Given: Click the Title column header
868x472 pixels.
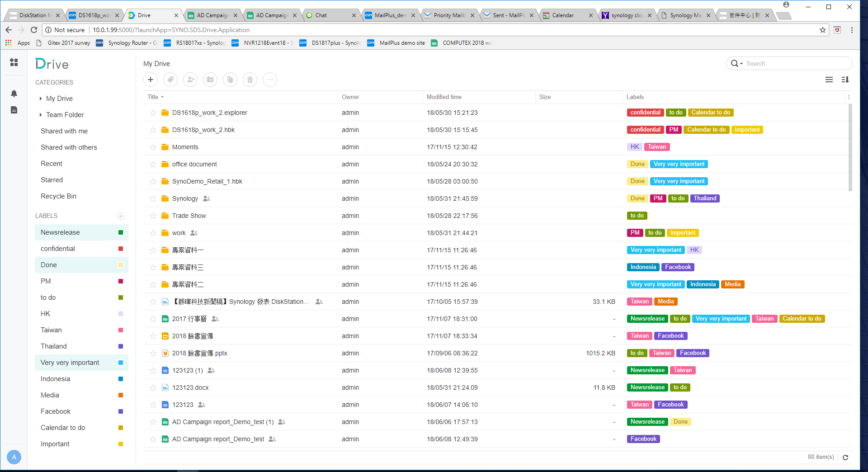Looking at the screenshot, I should point(153,97).
